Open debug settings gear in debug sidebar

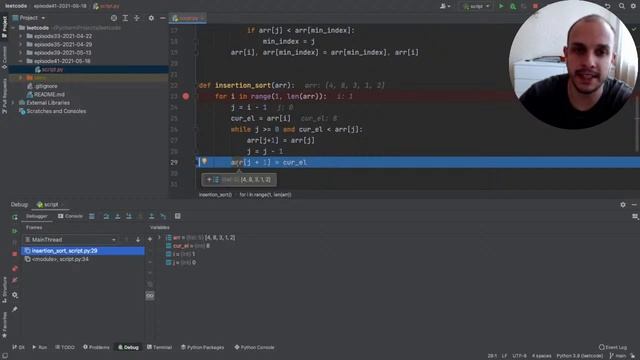coord(15,295)
